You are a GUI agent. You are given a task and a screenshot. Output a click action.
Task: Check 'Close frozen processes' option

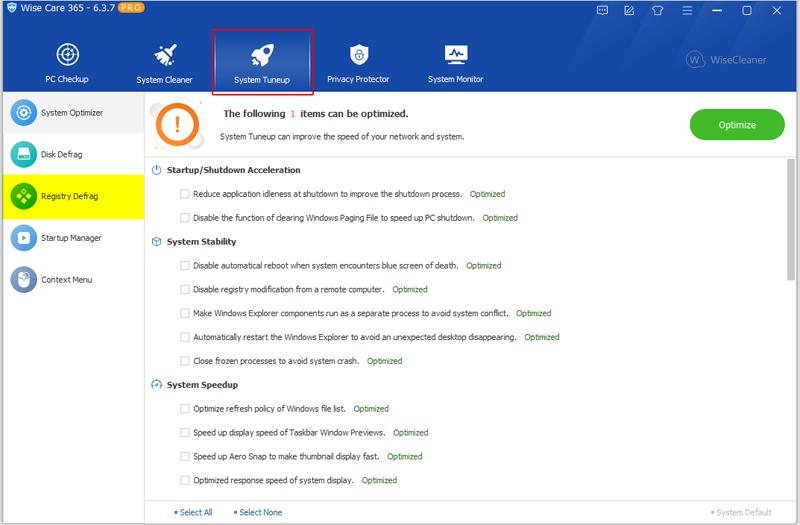pyautogui.click(x=185, y=361)
